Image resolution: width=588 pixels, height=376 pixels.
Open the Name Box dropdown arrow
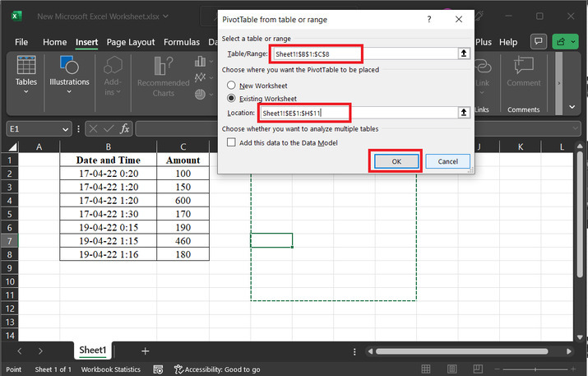click(x=66, y=129)
